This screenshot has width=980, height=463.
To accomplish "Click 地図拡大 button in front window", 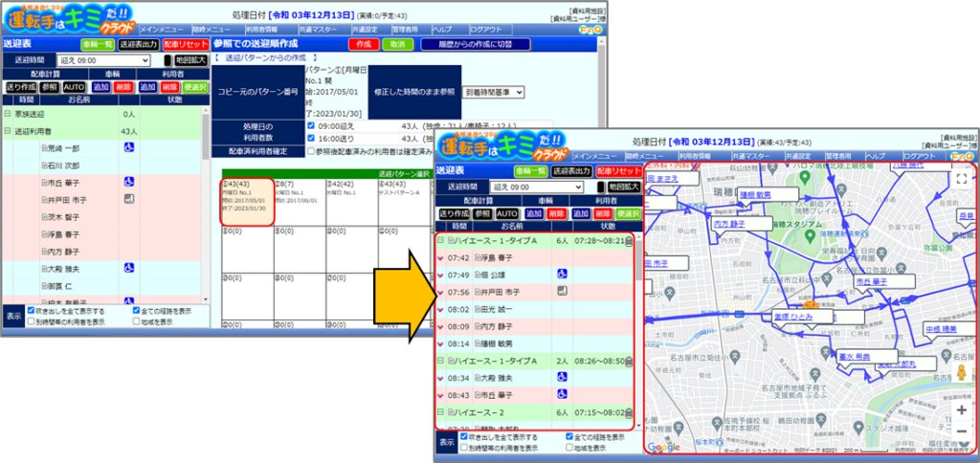I will tap(623, 187).
